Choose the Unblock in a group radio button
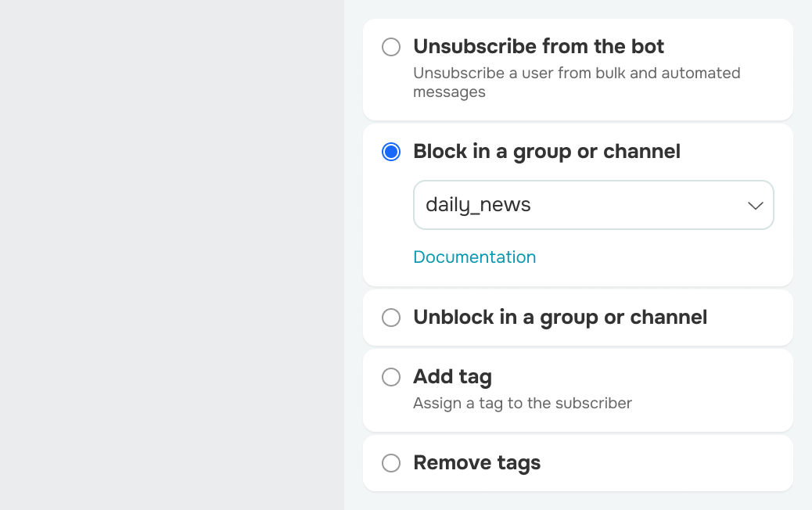Screen dimensions: 812x510 391,318
